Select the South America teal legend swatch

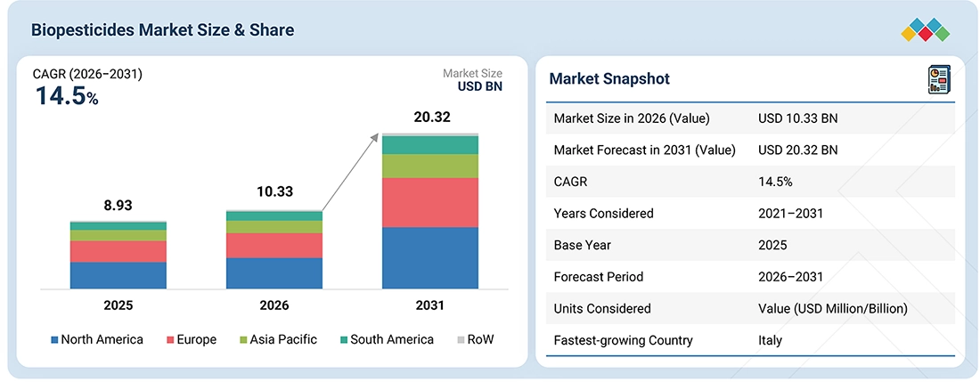pos(344,340)
